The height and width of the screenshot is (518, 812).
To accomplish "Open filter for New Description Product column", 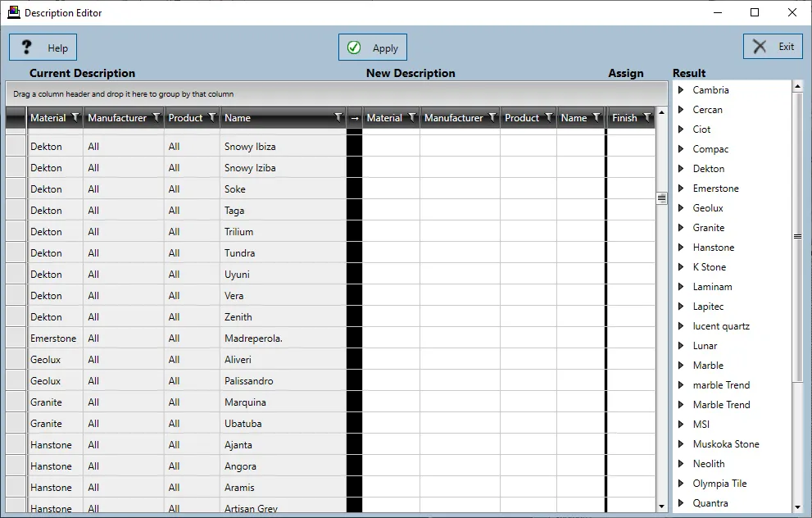I will tap(549, 117).
